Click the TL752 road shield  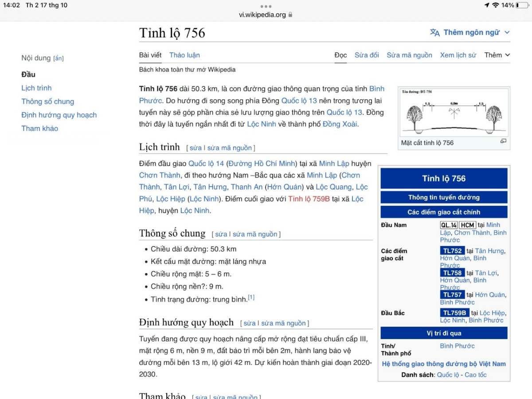click(x=452, y=251)
